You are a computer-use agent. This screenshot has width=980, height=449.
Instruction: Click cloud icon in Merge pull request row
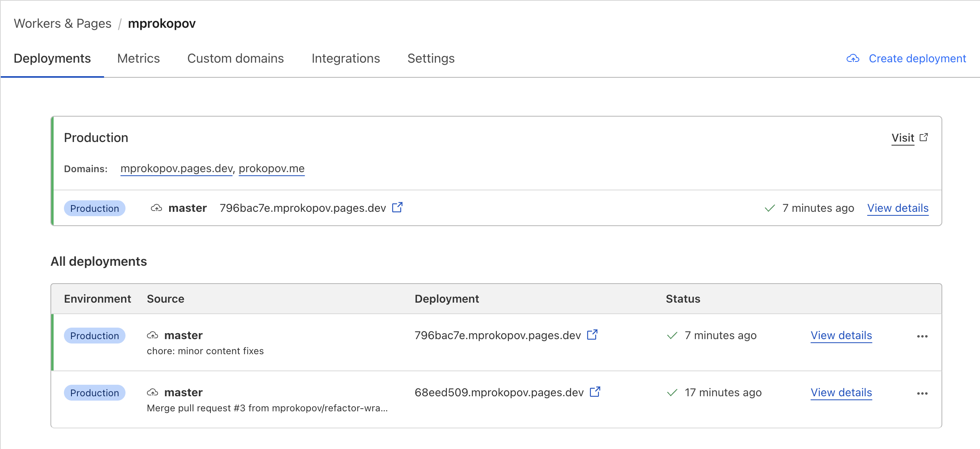152,392
